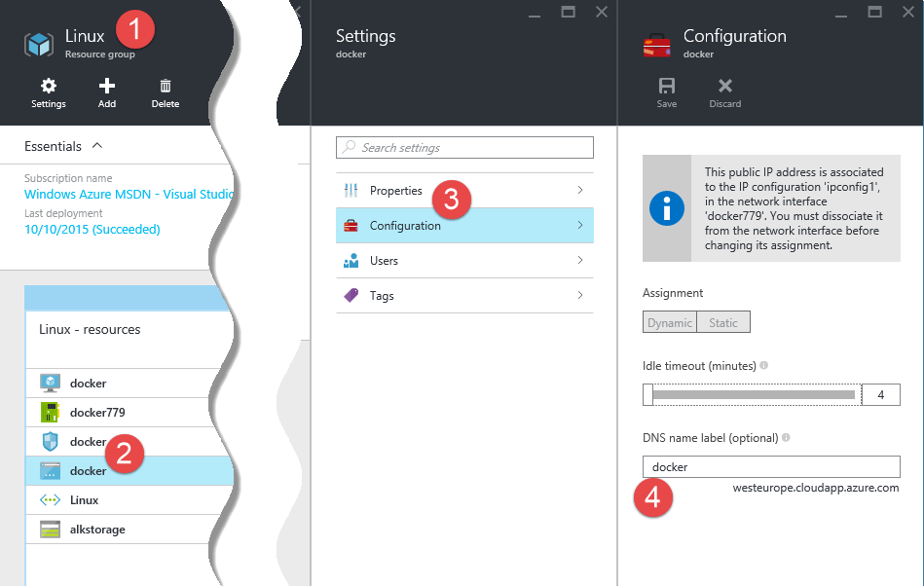
Task: Open the 10/10/2015 (Succeeded) deployment link
Action: click(x=92, y=229)
